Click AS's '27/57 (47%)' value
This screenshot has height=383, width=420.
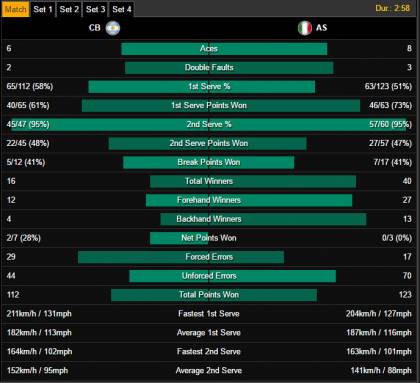pyautogui.click(x=390, y=144)
